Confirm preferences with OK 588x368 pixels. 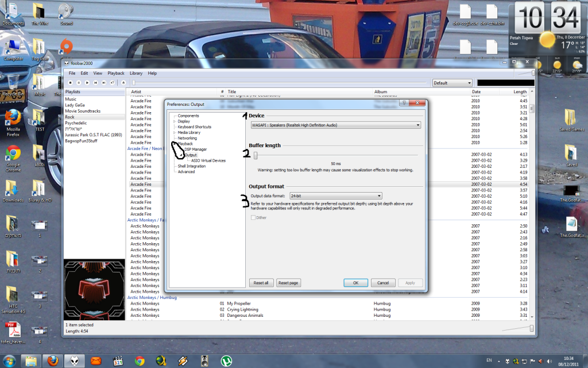pos(355,283)
